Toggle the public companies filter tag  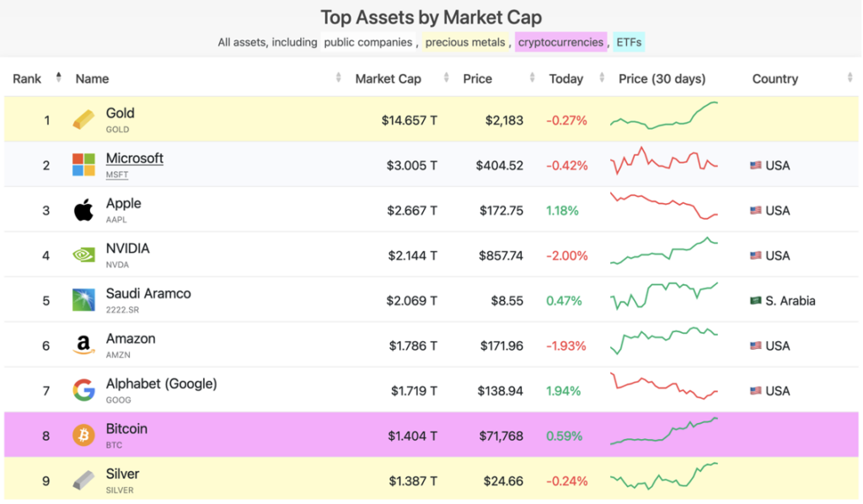coord(367,42)
